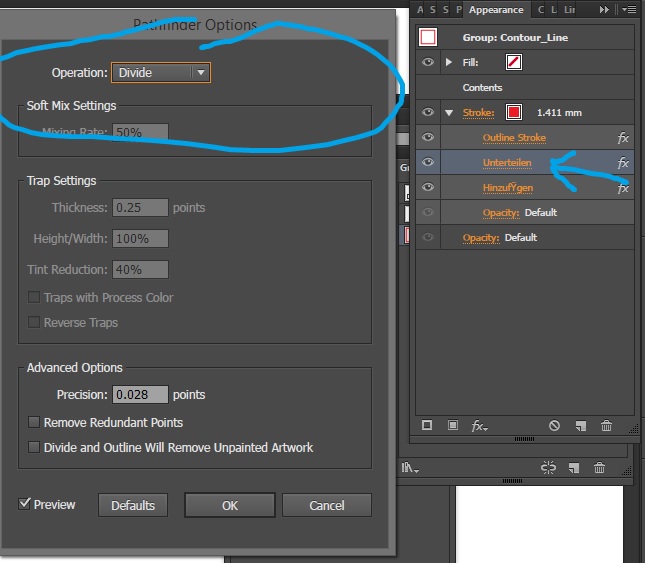The width and height of the screenshot is (645, 563).
Task: Click fx icon on Unterteilen row
Action: [x=623, y=163]
